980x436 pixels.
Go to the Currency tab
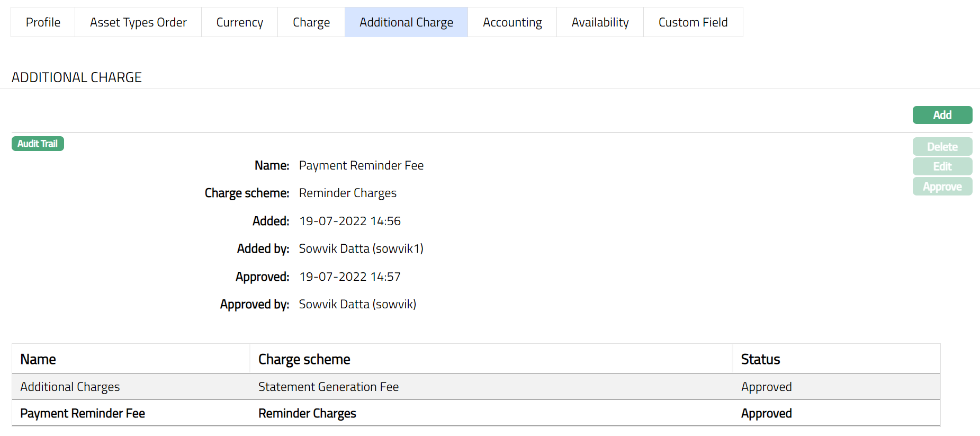(239, 22)
